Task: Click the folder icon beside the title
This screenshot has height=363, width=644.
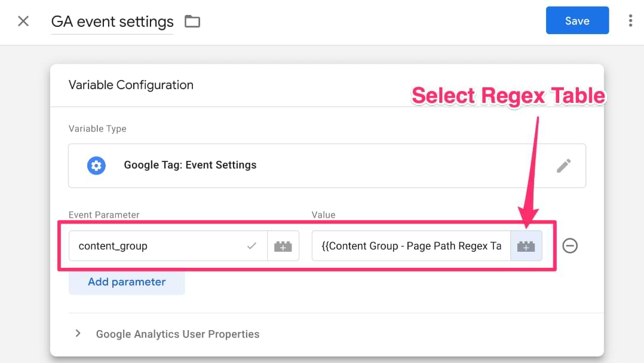Action: click(192, 21)
